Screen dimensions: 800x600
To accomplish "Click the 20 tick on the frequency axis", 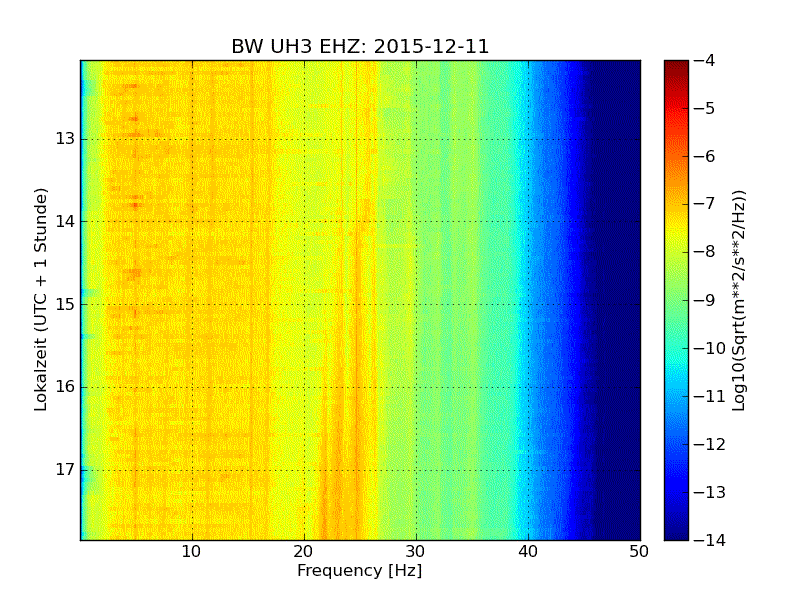I will [304, 552].
